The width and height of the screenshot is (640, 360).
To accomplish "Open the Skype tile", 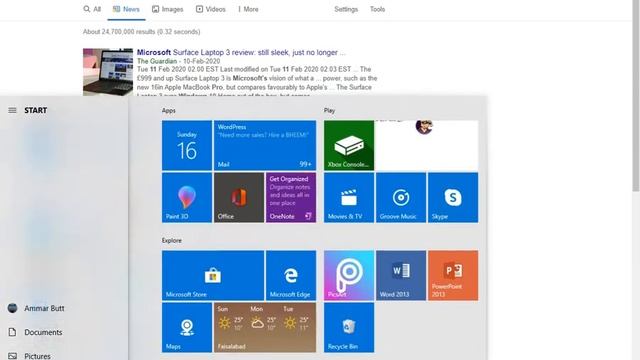I will [x=453, y=198].
